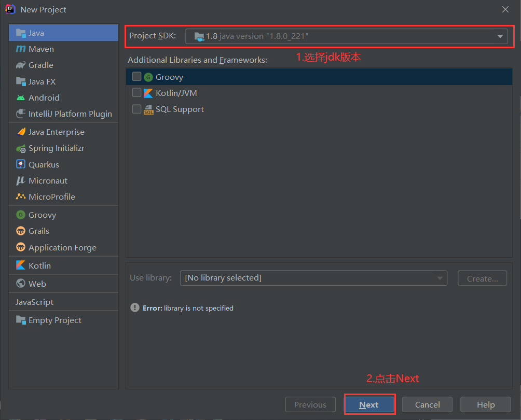Viewport: 521px width, 420px height.
Task: Click the IntelliJ Platform Plugin label
Action: point(70,114)
